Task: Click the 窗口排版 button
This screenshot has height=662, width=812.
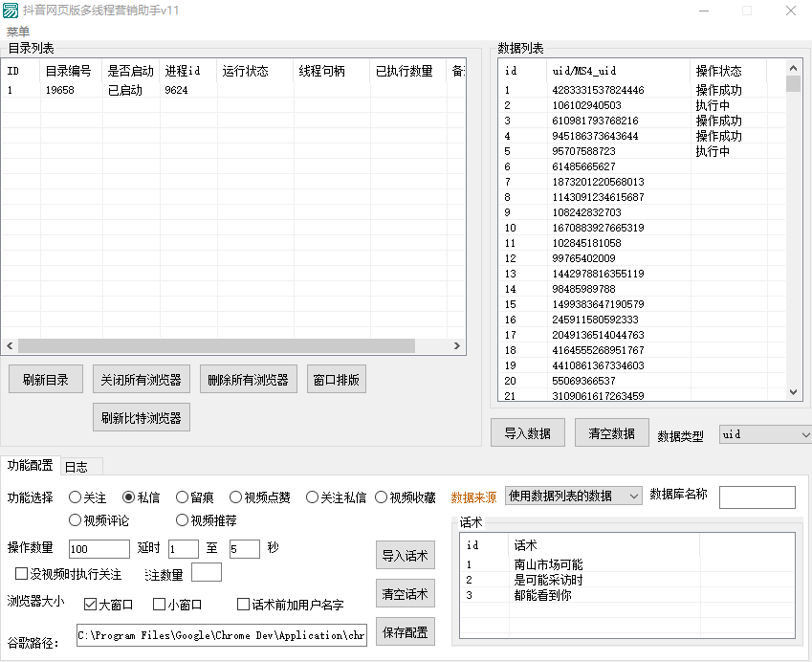Action: [x=337, y=380]
